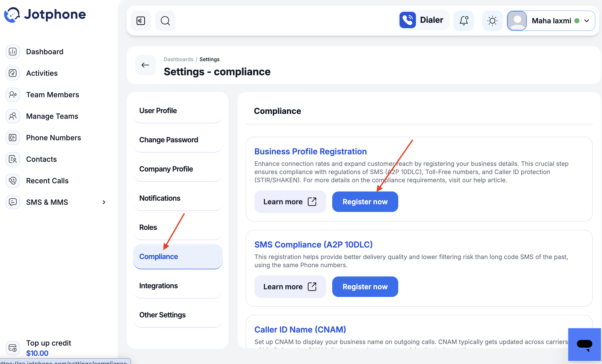View Recent Calls
602x364 pixels.
tap(47, 181)
